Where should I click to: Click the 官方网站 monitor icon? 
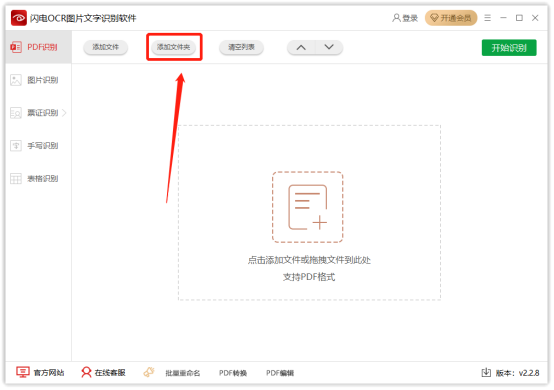click(23, 372)
